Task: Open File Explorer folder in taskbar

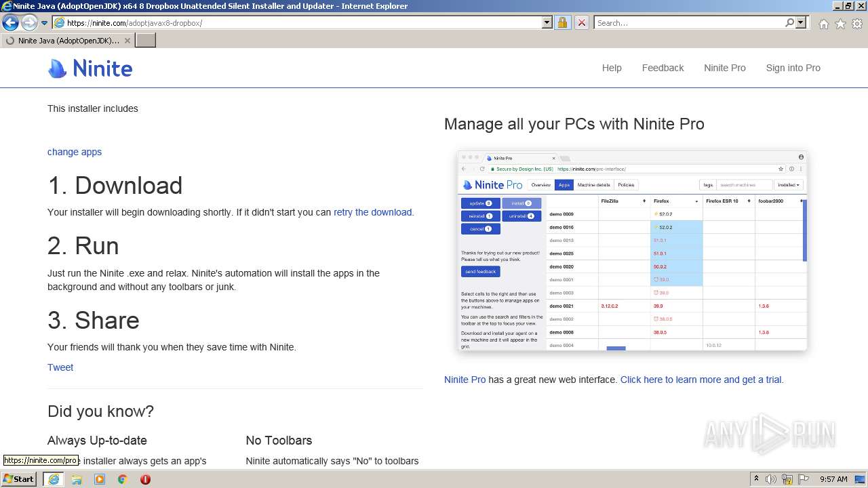Action: click(x=77, y=479)
